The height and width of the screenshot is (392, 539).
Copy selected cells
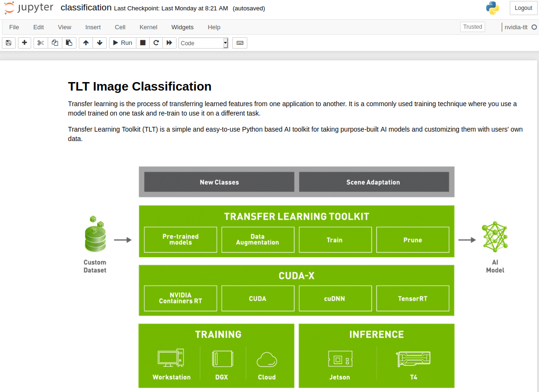point(55,43)
